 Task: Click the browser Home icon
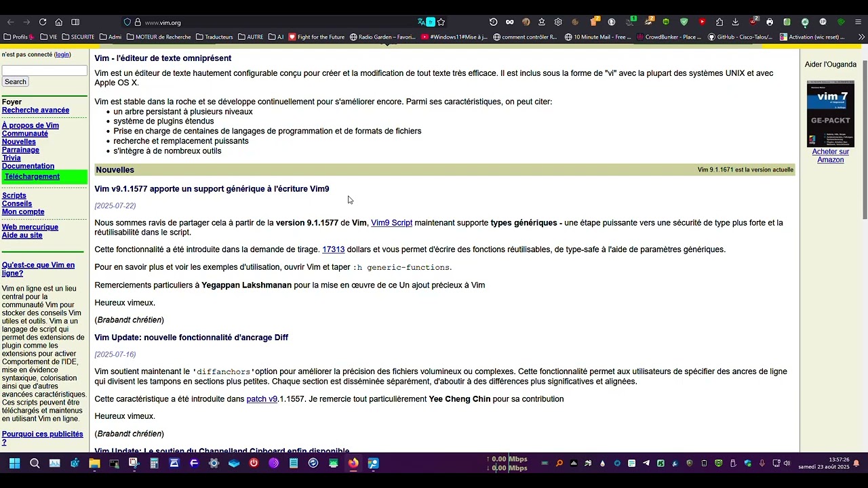(59, 22)
